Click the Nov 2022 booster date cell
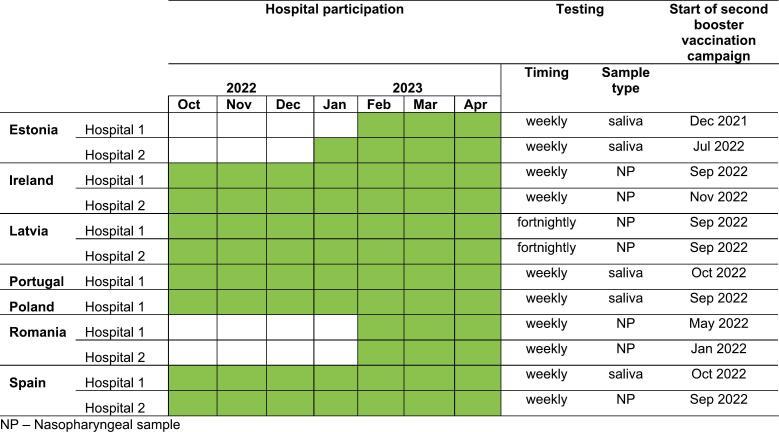Viewport: 779px width, 432px height. [x=718, y=198]
